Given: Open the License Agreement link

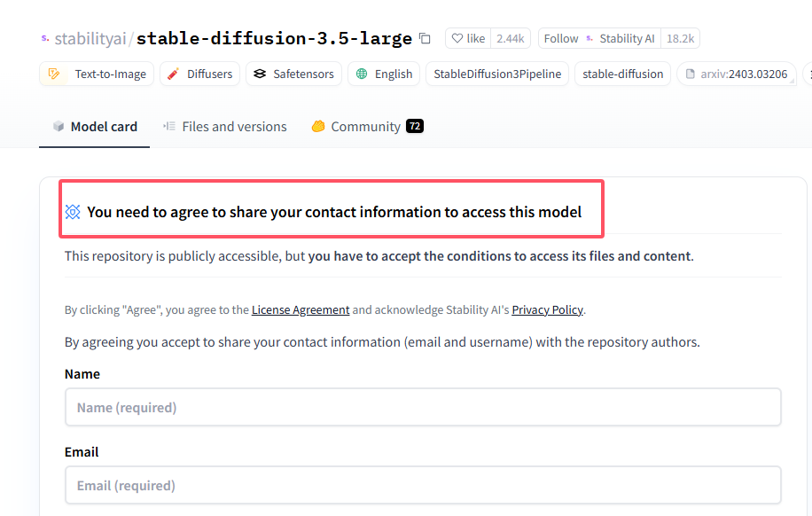Looking at the screenshot, I should point(301,309).
